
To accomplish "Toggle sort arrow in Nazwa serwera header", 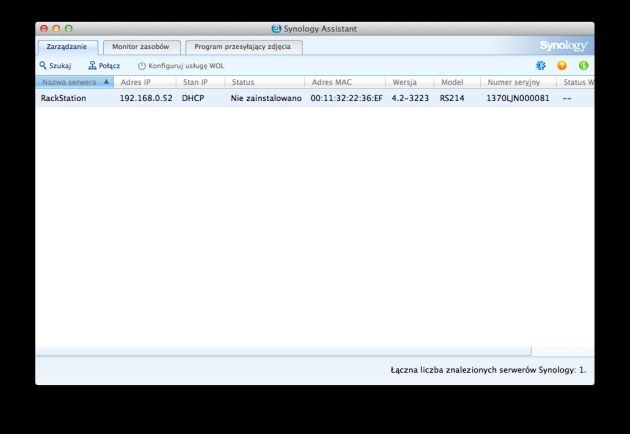I will (106, 82).
